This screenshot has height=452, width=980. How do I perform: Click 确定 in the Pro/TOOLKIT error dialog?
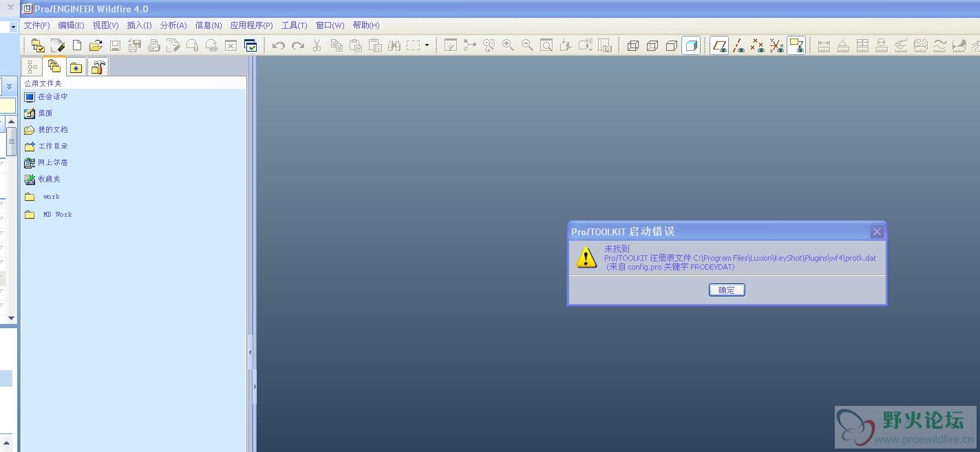[727, 290]
